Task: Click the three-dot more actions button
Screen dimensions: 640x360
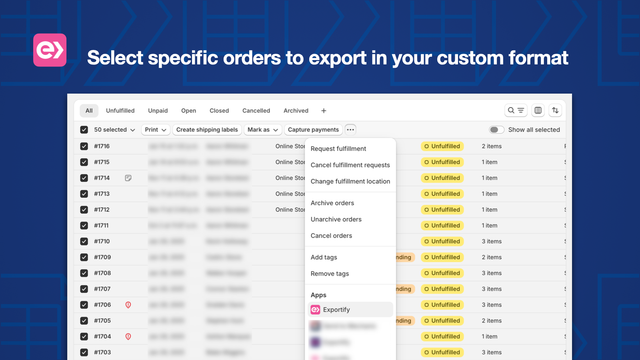Action: pyautogui.click(x=350, y=129)
